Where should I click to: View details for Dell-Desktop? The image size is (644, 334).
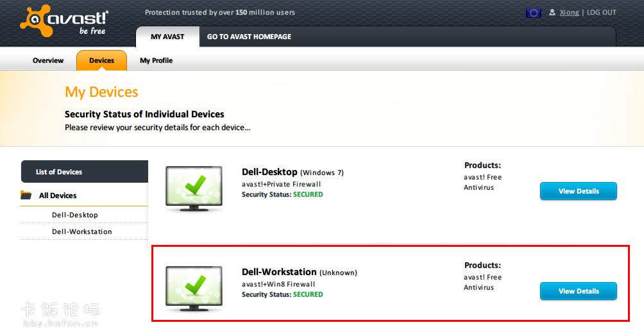578,191
